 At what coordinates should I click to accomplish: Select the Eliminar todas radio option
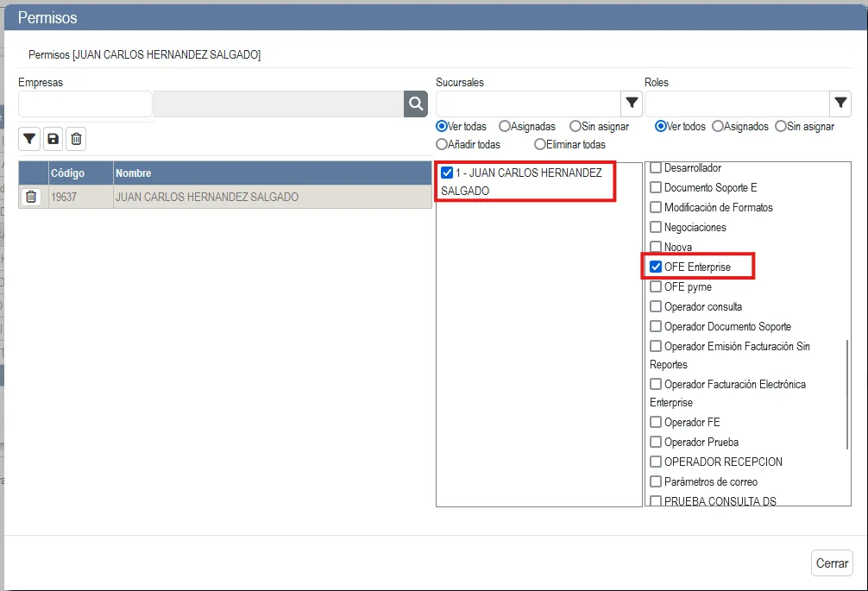[x=540, y=144]
